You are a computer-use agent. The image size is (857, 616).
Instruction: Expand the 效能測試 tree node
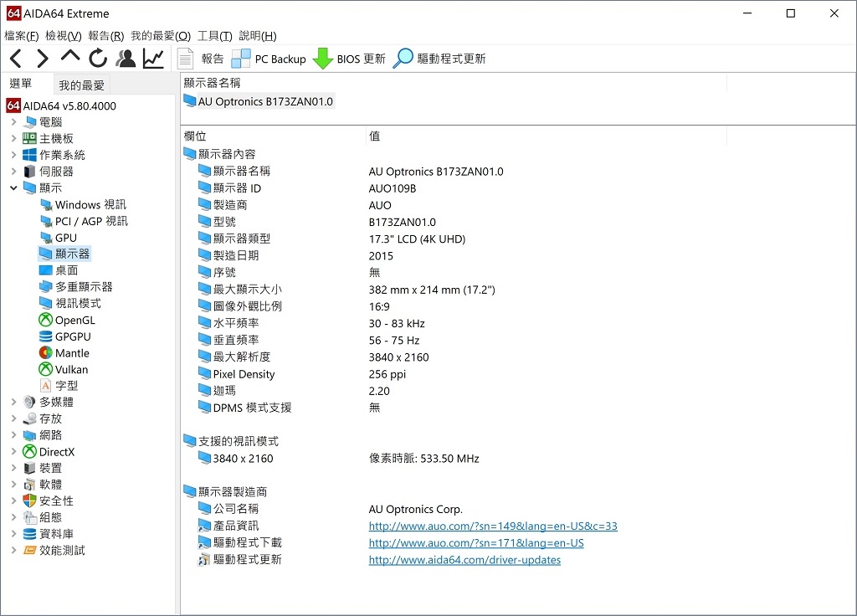coord(13,551)
